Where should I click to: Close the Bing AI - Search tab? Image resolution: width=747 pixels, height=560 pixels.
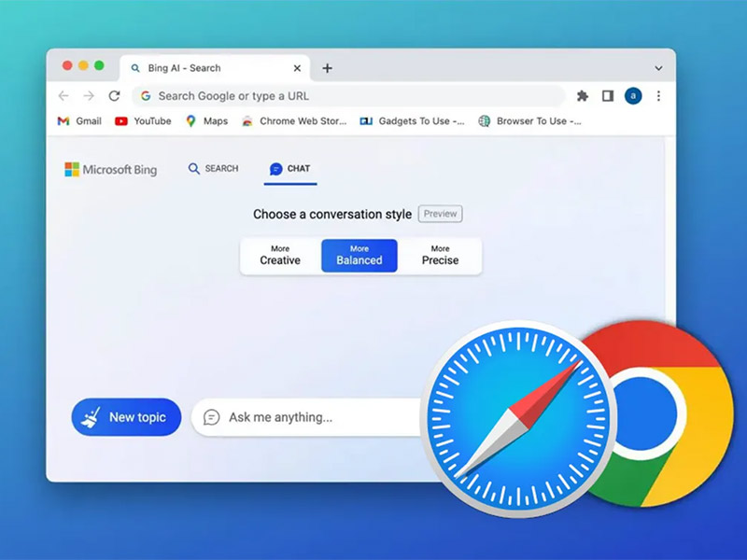tap(297, 68)
